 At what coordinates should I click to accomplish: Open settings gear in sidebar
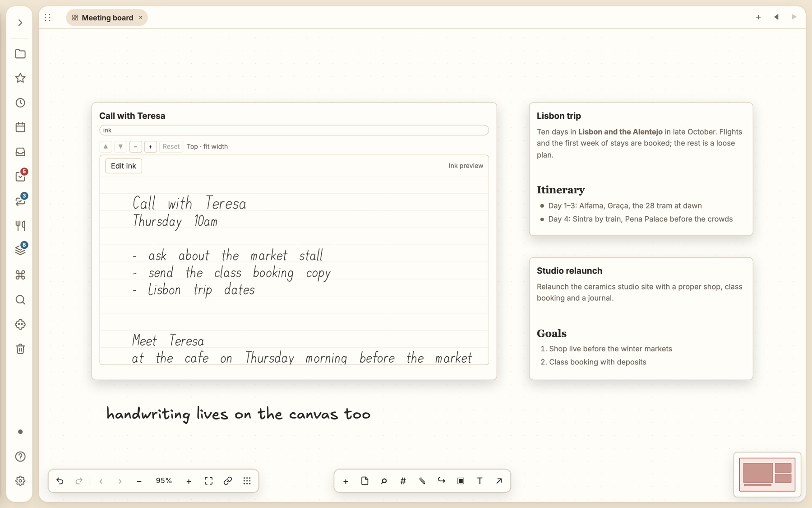pyautogui.click(x=20, y=481)
